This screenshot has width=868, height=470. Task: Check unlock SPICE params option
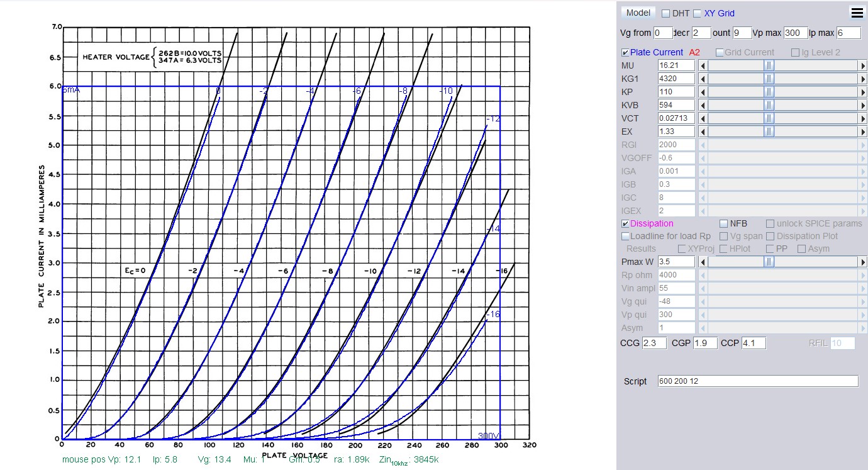click(x=770, y=223)
